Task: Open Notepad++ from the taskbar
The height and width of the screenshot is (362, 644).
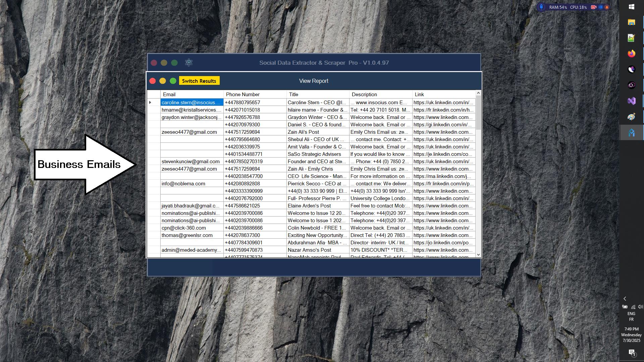Action: (631, 38)
